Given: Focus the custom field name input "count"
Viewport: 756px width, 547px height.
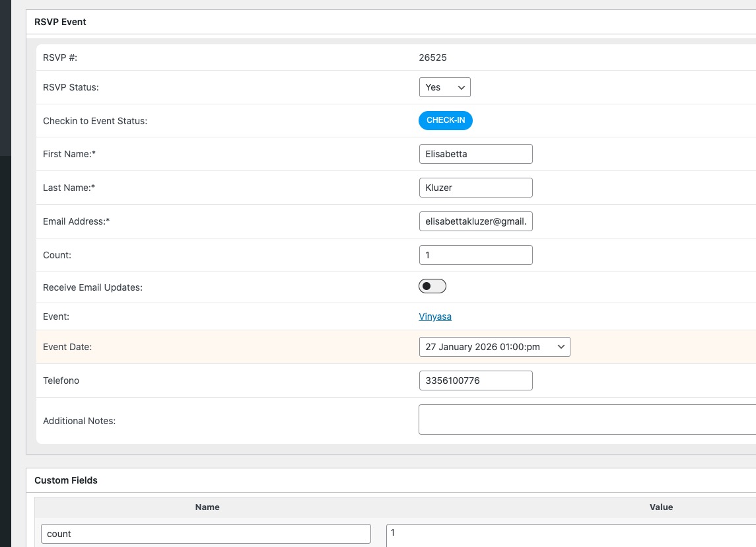Looking at the screenshot, I should (205, 534).
